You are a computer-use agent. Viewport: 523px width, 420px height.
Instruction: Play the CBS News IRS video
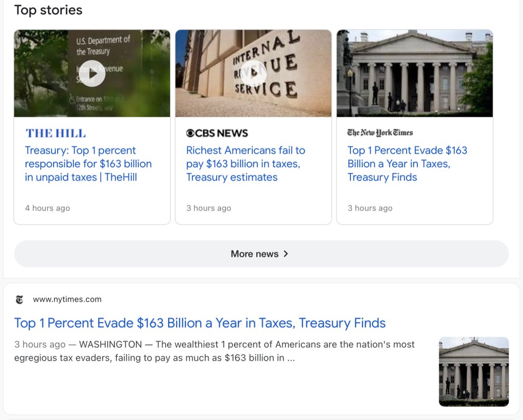[x=253, y=73]
